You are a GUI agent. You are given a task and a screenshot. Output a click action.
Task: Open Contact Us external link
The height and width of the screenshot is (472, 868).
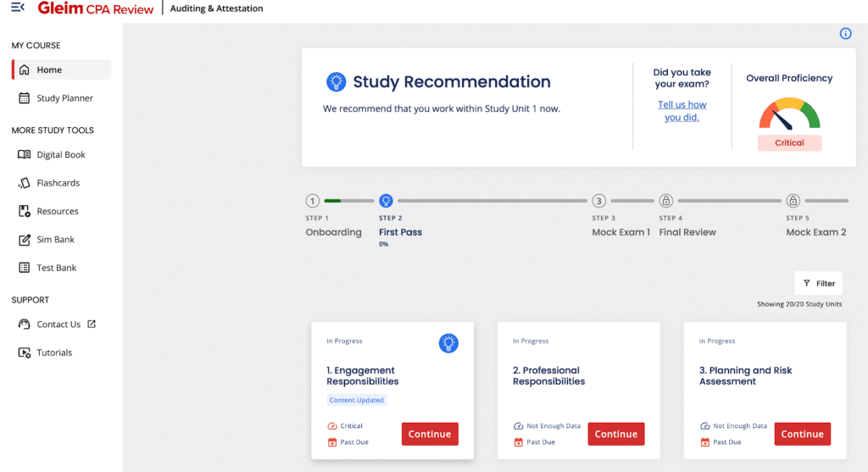[x=58, y=325]
